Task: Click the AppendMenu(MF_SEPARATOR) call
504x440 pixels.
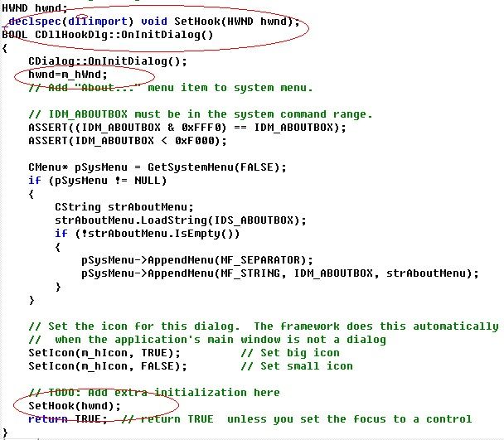Action: tap(197, 260)
